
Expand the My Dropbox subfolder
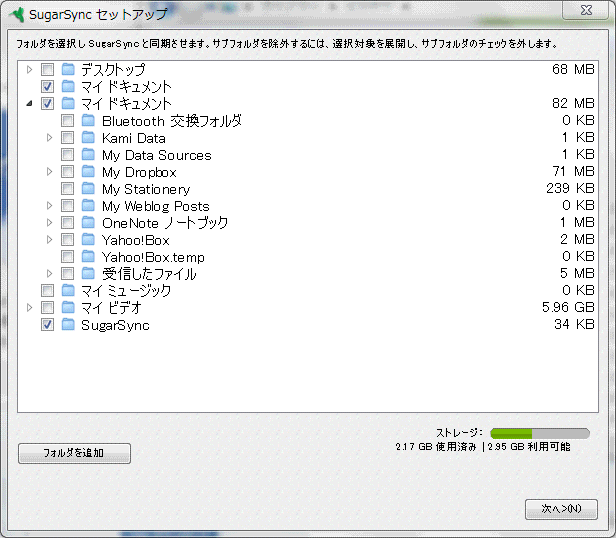[x=50, y=172]
